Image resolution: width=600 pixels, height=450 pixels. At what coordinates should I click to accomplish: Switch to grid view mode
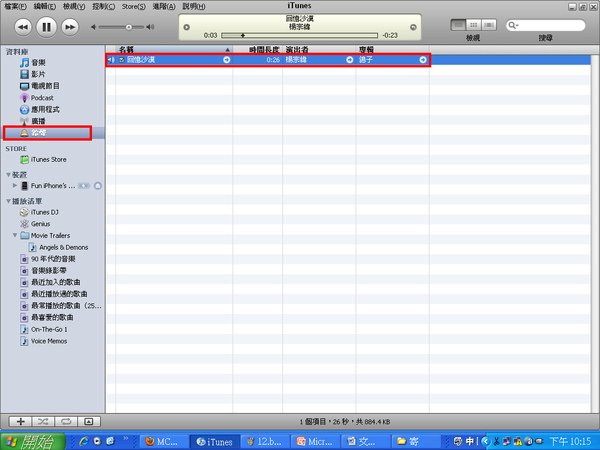click(x=473, y=25)
